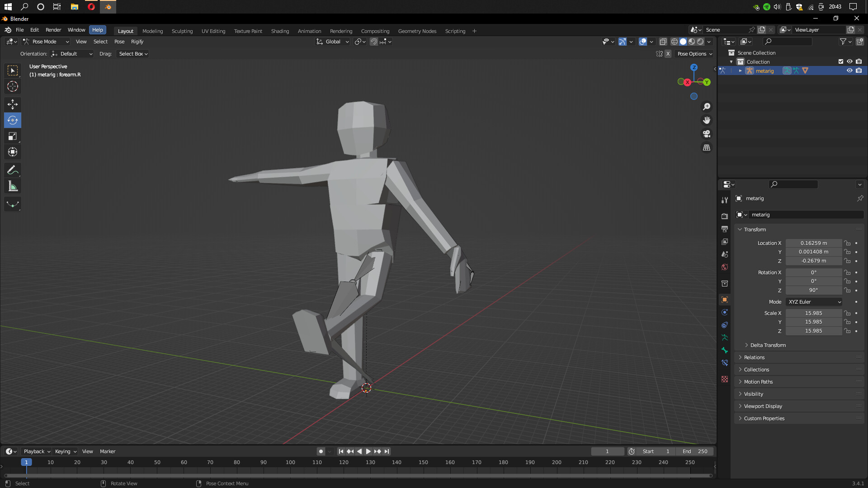868x488 pixels.
Task: Open the timeline Playback popover
Action: pyautogui.click(x=37, y=451)
